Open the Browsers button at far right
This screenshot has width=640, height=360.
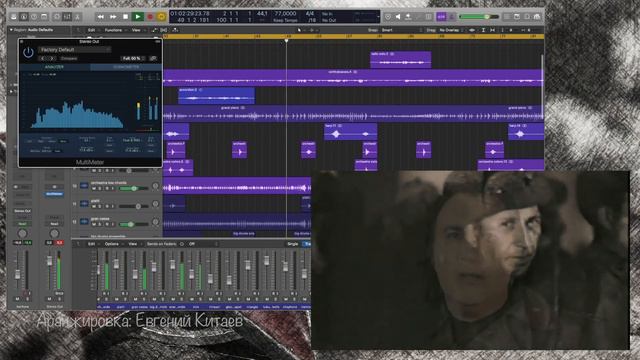(537, 17)
